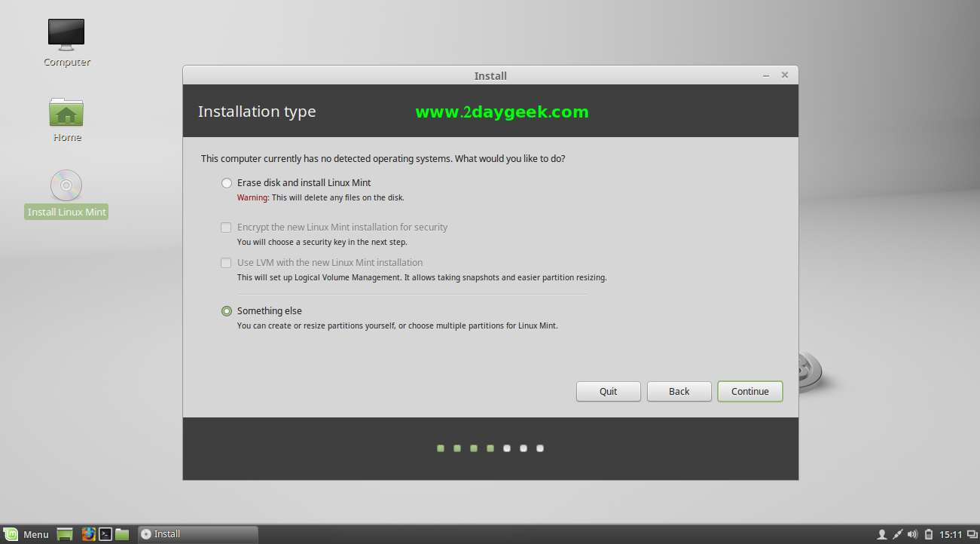Click the Warning about deleting files text

coord(321,198)
